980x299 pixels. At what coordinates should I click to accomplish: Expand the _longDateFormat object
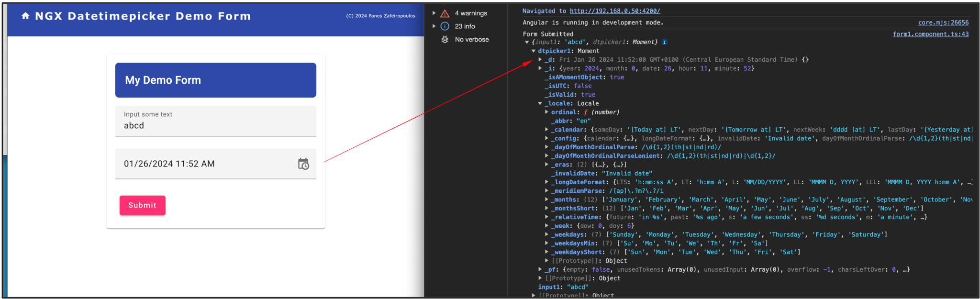[x=547, y=182]
